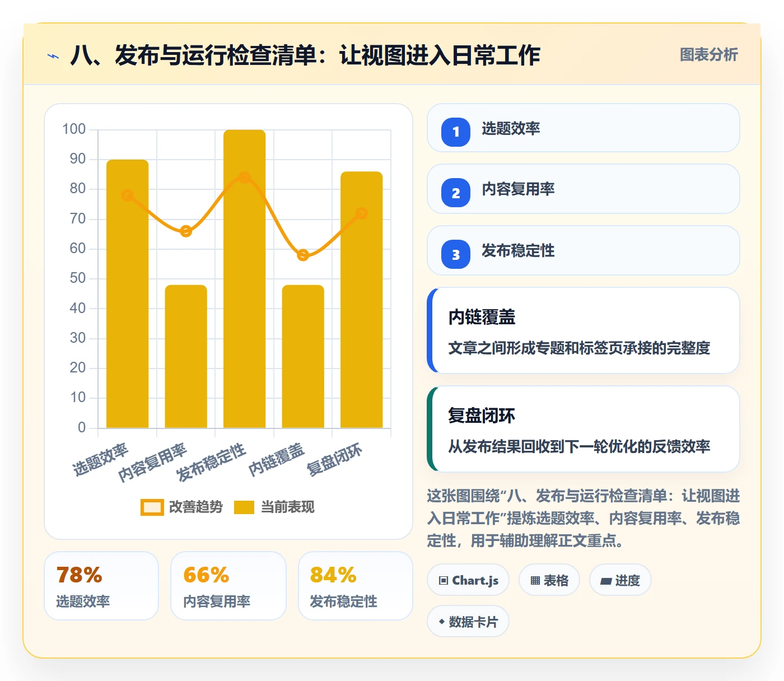Screen dimensions: 784x681
Task: Click the 表格 tag chip
Action: click(549, 580)
